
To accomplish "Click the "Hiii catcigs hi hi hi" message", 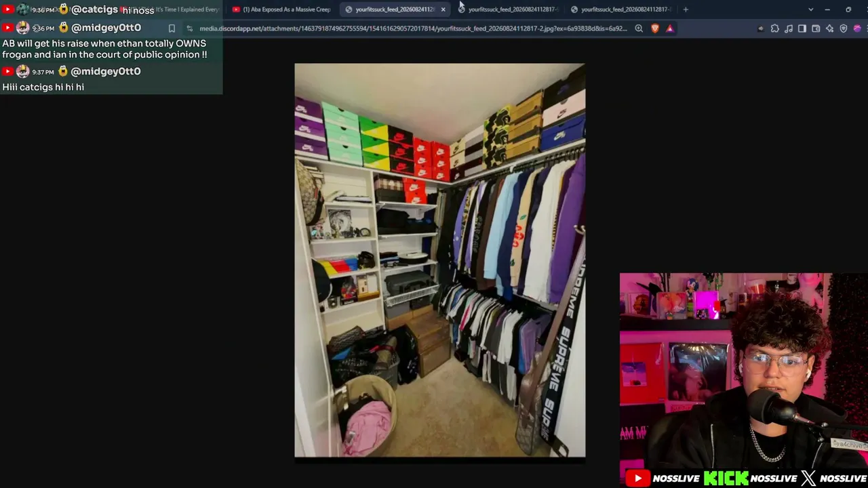I will (x=43, y=87).
